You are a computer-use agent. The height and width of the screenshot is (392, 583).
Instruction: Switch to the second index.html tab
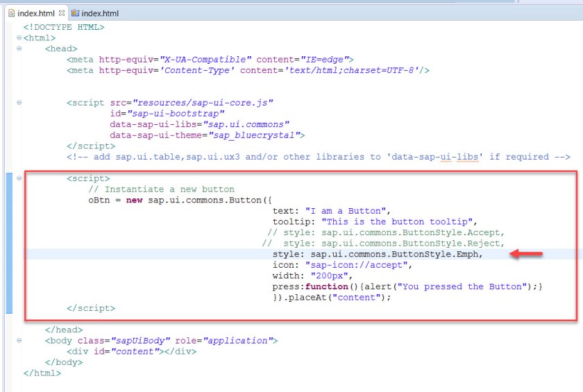point(95,13)
